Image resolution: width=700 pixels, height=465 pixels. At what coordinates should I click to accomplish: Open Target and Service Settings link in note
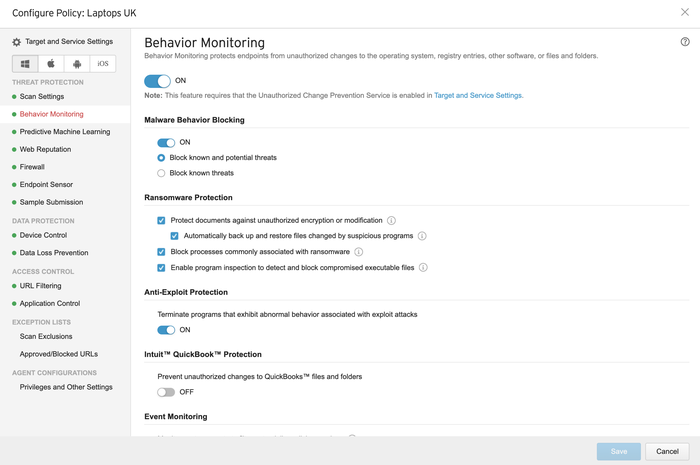478,95
